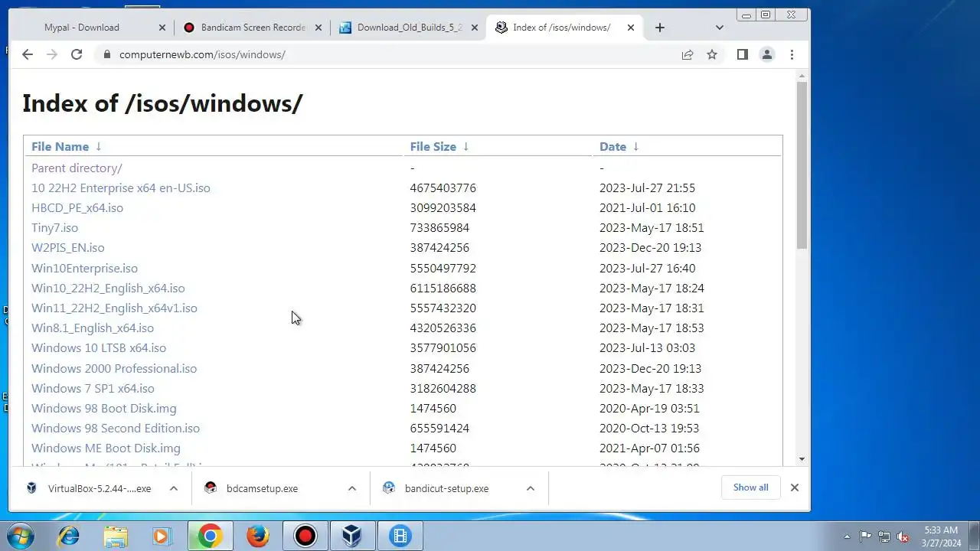Download Windows 7 SP1 x64.iso
This screenshot has height=551, width=980.
pos(93,388)
